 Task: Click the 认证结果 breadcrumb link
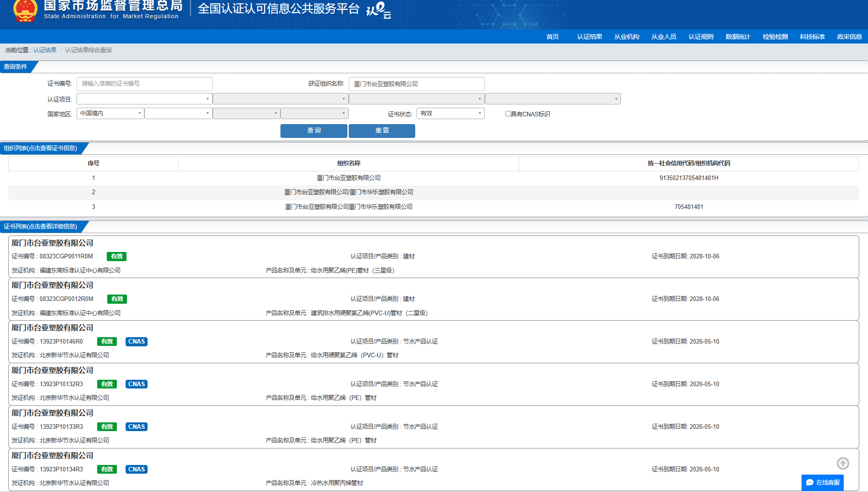coord(45,50)
